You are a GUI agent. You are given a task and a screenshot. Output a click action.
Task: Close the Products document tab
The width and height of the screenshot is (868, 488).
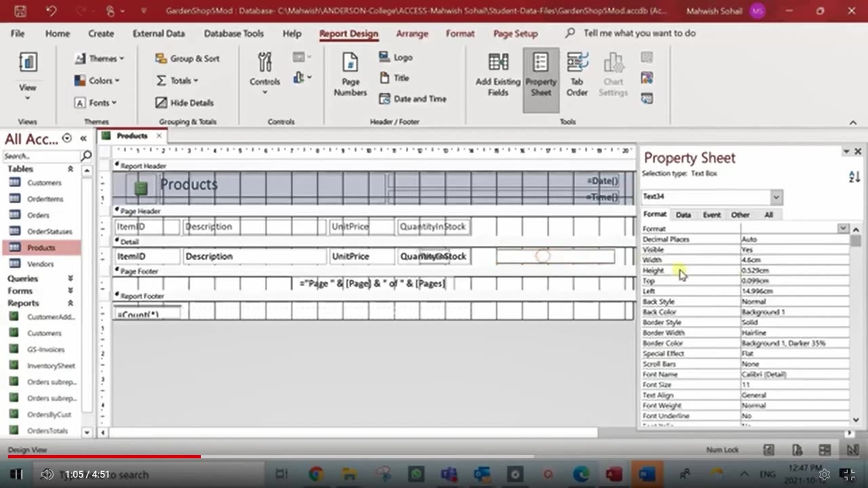[x=159, y=136]
